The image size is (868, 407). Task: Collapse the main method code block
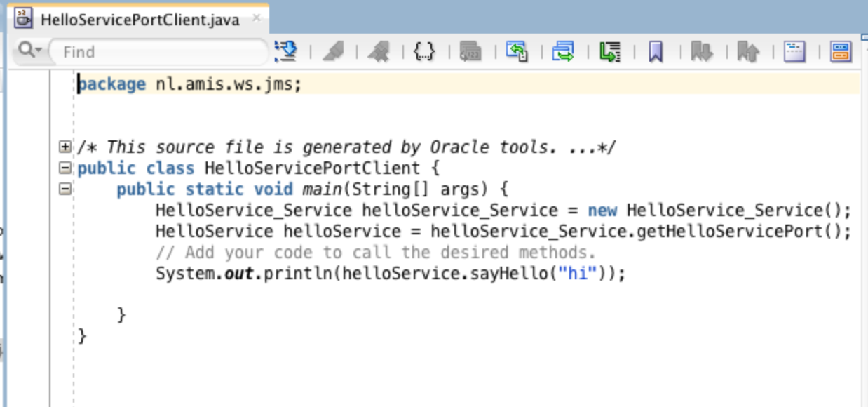point(64,189)
